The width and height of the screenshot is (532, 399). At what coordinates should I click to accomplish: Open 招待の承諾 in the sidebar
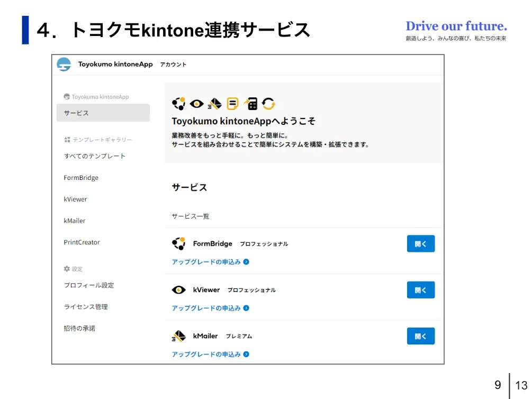79,329
